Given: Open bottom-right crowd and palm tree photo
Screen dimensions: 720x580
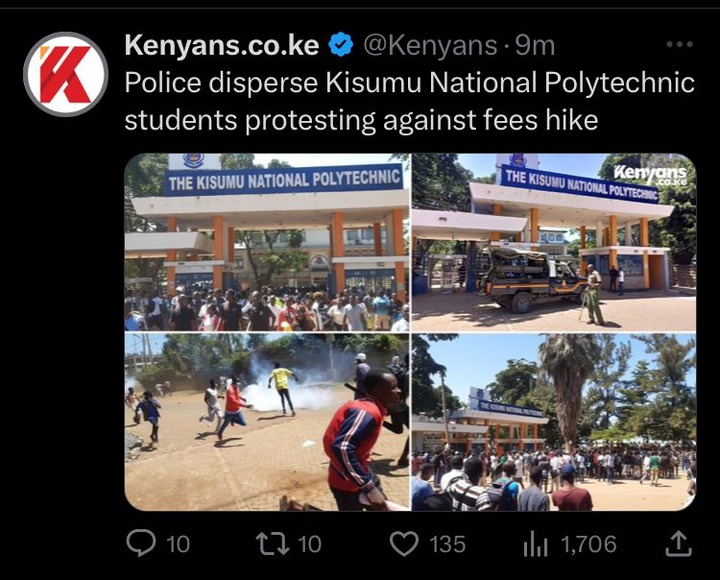Looking at the screenshot, I should (554, 422).
